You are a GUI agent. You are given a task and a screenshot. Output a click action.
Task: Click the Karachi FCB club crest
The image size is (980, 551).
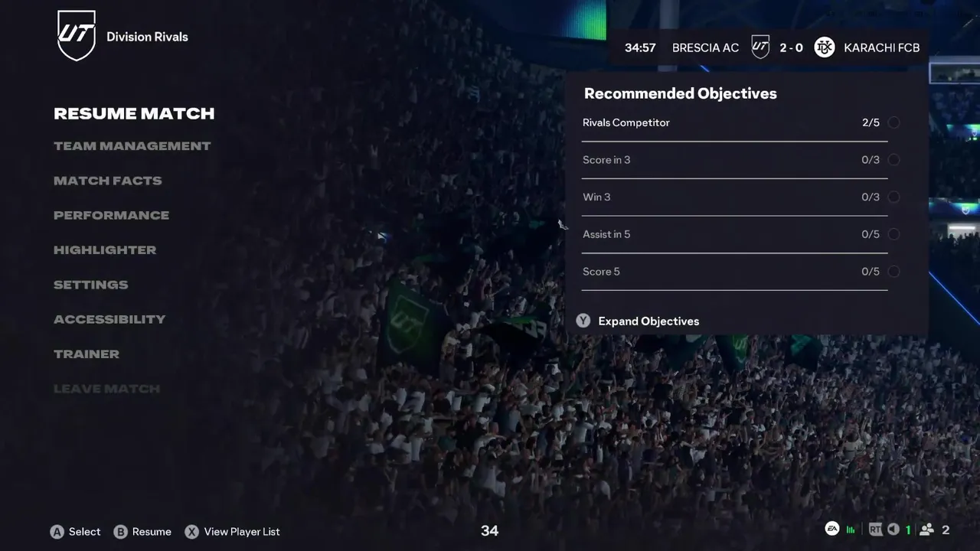coord(825,47)
